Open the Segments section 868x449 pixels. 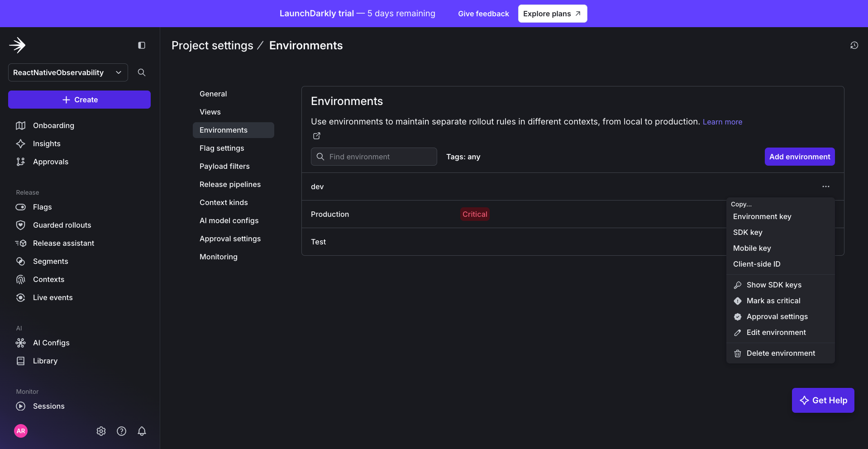pos(50,261)
